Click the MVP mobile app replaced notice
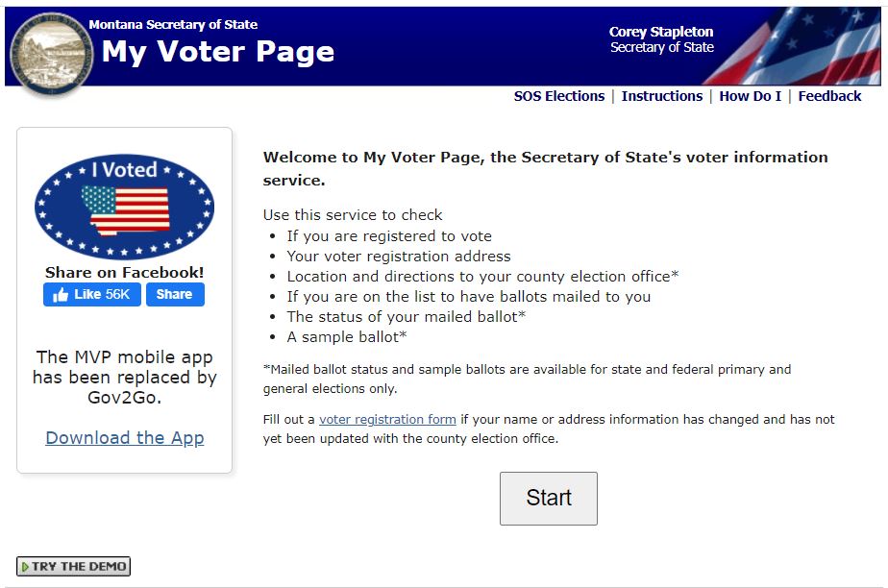This screenshot has width=888, height=588. click(x=125, y=377)
